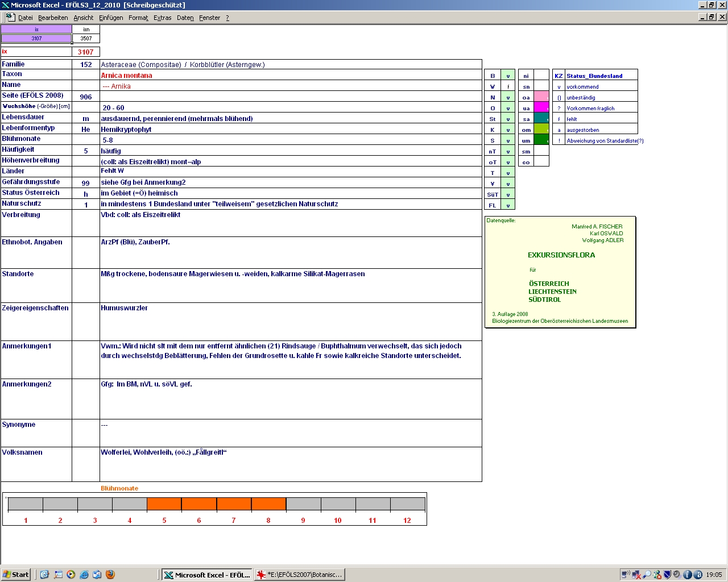Click the Start button
This screenshot has width=728, height=582.
pyautogui.click(x=16, y=575)
